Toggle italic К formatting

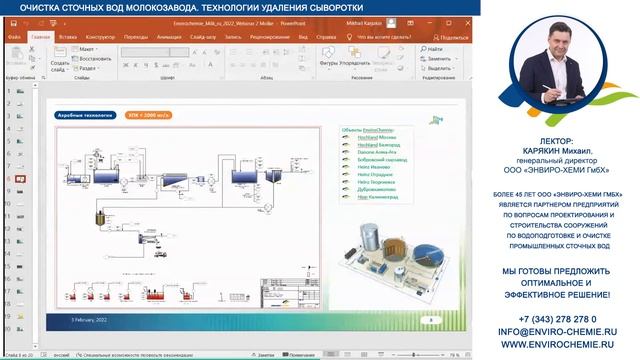[136, 65]
